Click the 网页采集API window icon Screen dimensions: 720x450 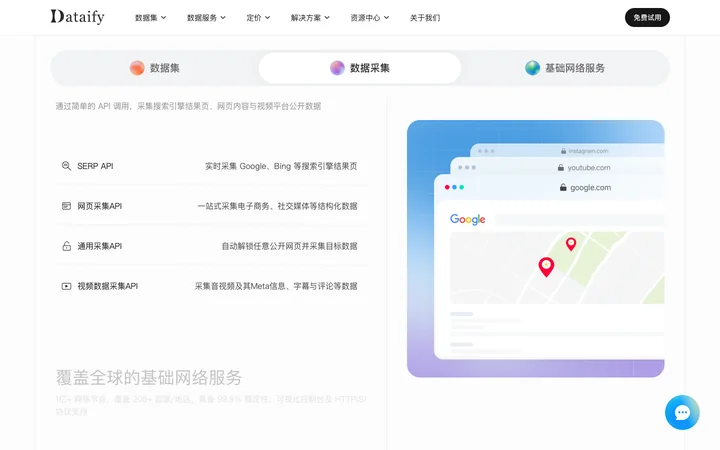(x=66, y=206)
